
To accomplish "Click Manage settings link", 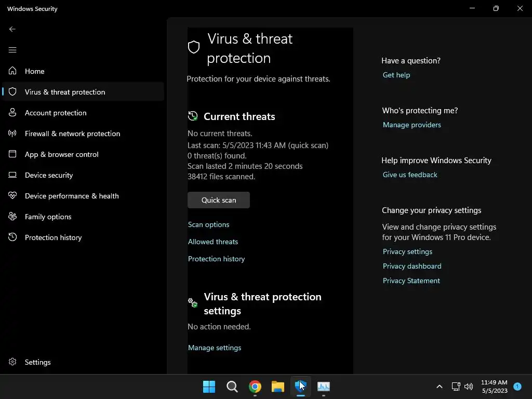I will click(215, 348).
